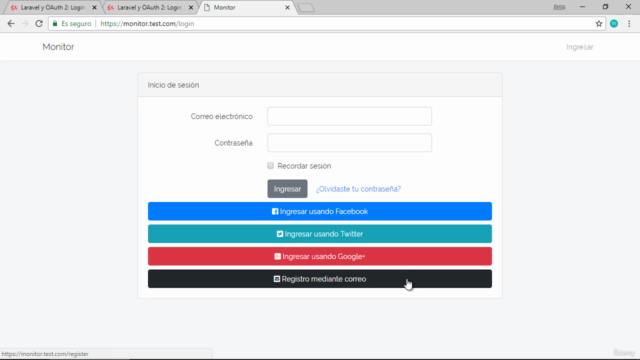
Task: Close the first Laravel y OAuth 2 tab
Action: click(x=94, y=7)
